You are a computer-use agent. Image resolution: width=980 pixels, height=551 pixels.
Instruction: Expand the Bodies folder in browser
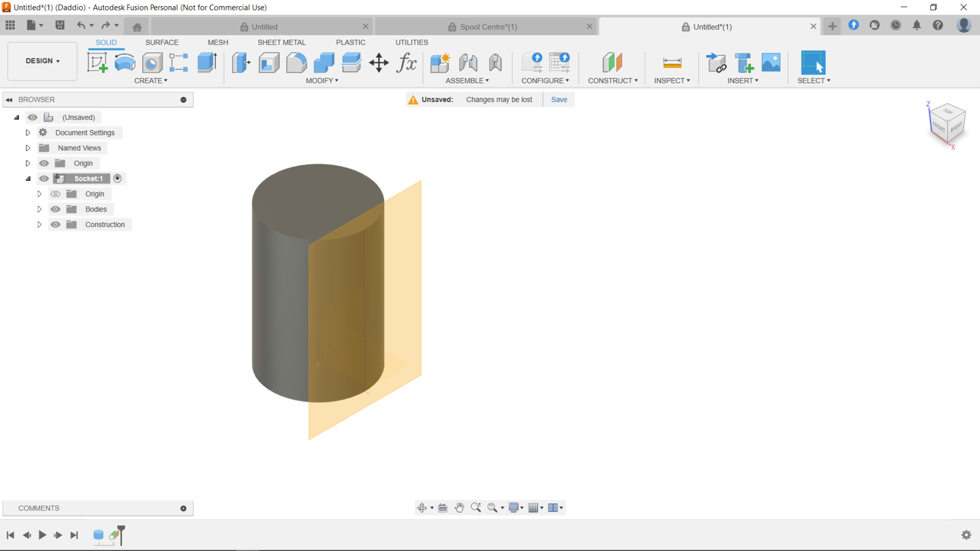coord(39,209)
